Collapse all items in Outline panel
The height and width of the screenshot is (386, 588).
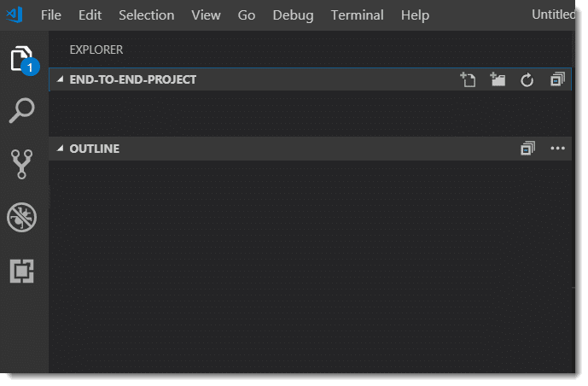pyautogui.click(x=527, y=149)
